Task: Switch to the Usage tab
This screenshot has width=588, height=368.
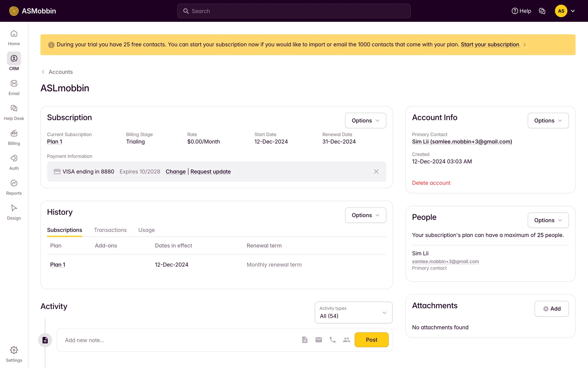Action: point(146,230)
